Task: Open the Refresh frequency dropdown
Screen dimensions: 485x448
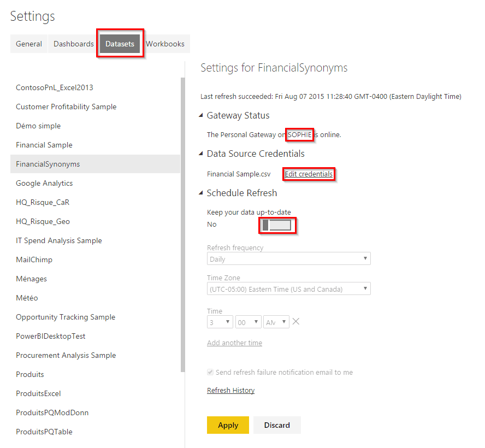Action: 288,259
